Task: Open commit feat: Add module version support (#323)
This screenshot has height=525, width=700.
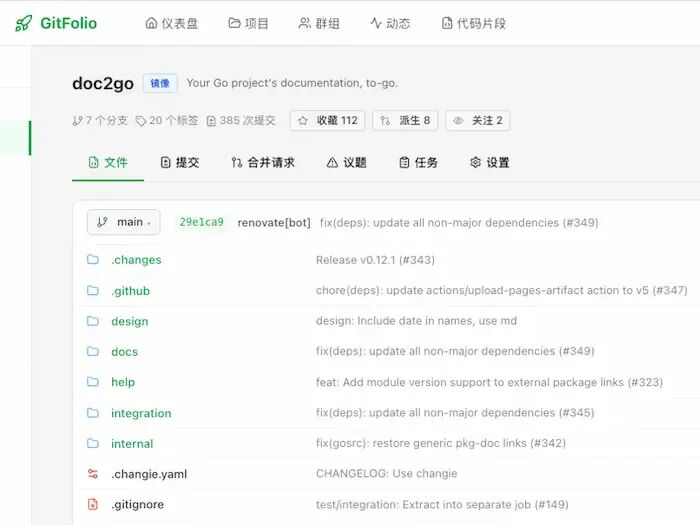Action: pos(489,382)
